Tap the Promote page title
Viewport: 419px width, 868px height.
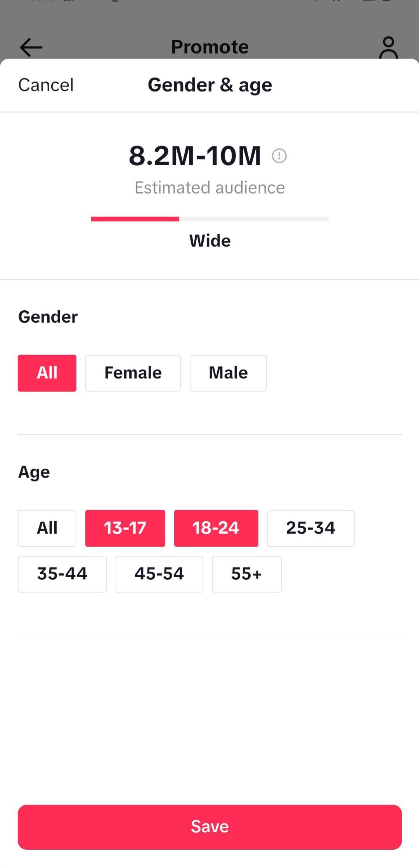(209, 47)
